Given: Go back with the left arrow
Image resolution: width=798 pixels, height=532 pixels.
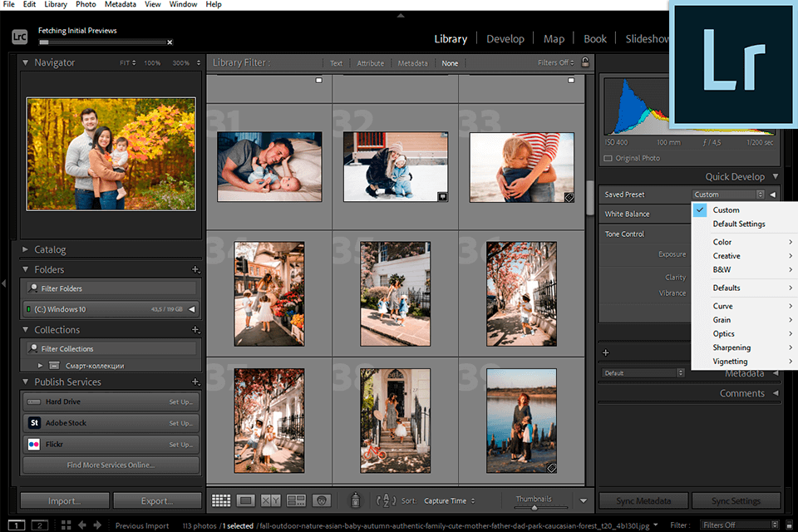Looking at the screenshot, I should (x=82, y=525).
